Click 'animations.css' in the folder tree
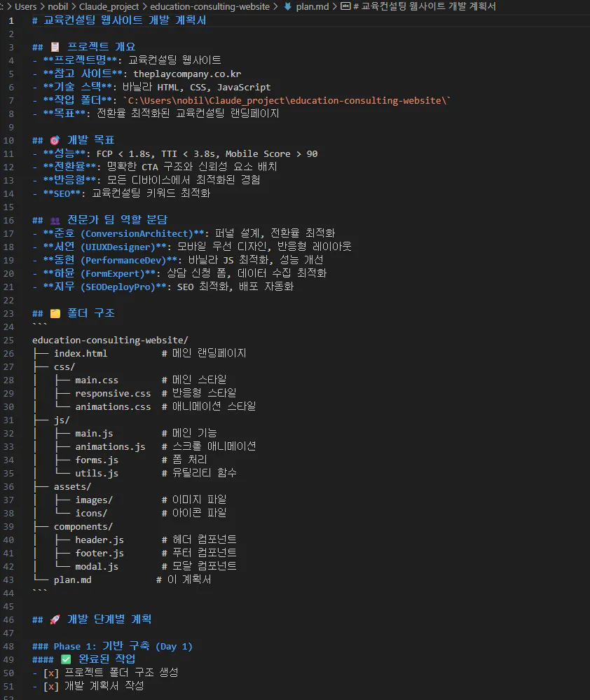Screen dimensions: 590x700 113,406
